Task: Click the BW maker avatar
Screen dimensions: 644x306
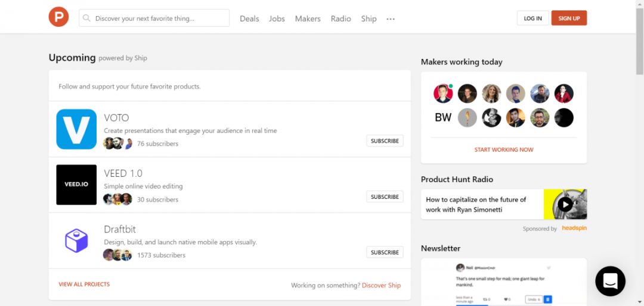Action: (x=443, y=117)
